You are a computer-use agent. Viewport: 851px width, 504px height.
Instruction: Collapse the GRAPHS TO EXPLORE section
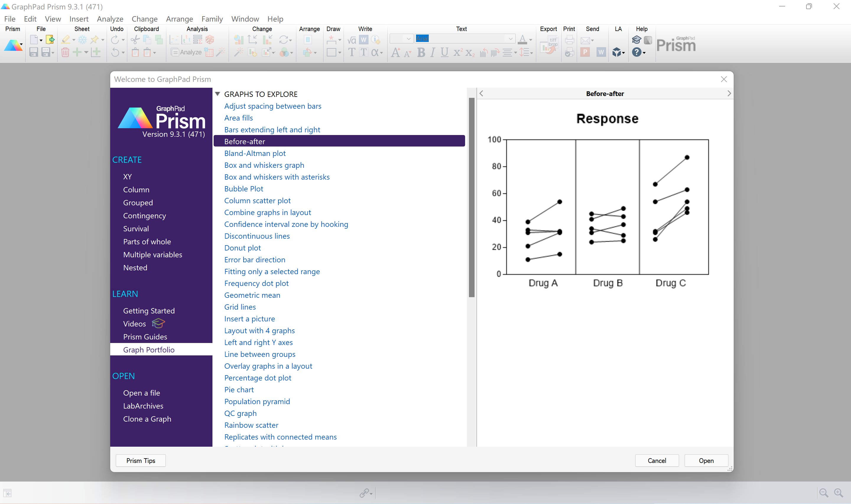(218, 94)
